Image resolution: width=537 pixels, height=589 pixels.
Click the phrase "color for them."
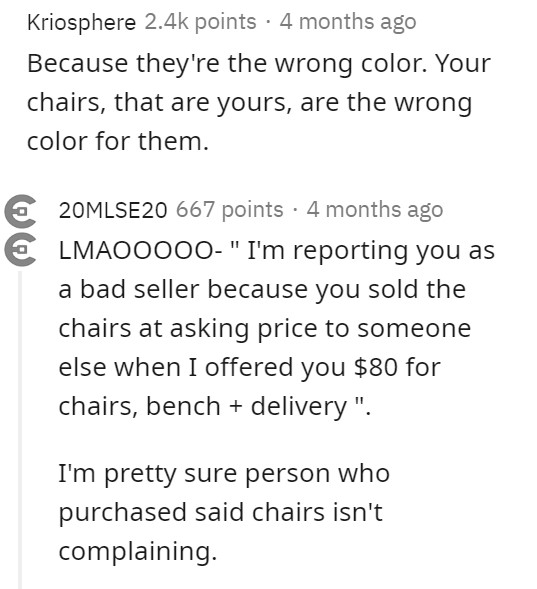point(118,141)
